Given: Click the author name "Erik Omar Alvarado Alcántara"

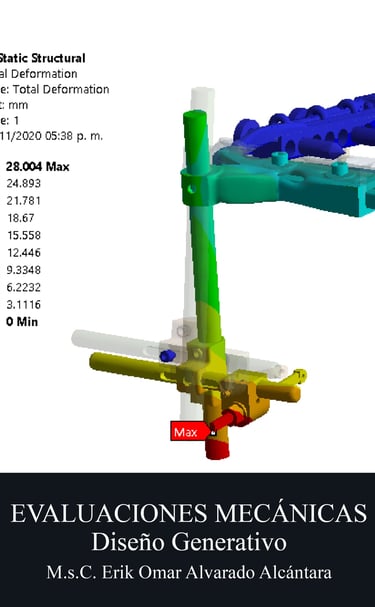Looking at the screenshot, I should (217, 573).
